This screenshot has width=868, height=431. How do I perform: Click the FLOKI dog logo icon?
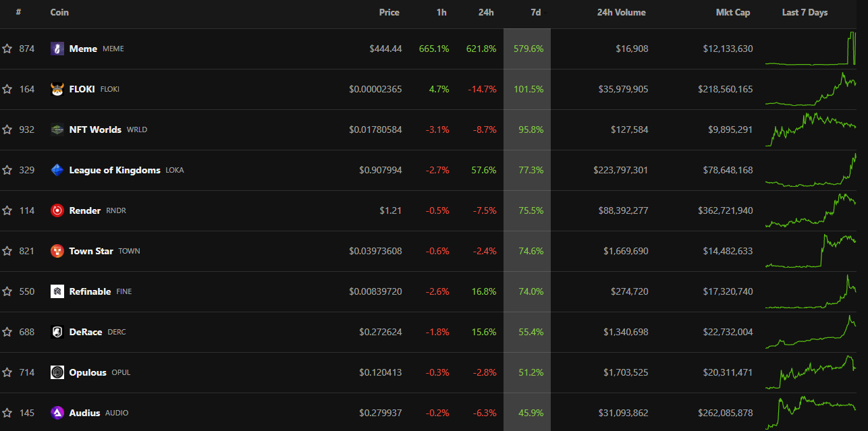click(x=57, y=89)
